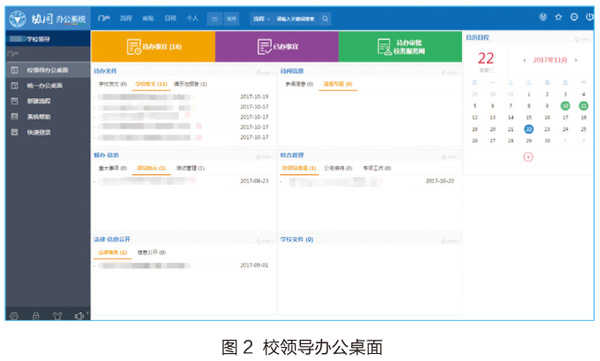
Task: Open the green 待办审批 校务服务网 tile
Action: click(400, 47)
